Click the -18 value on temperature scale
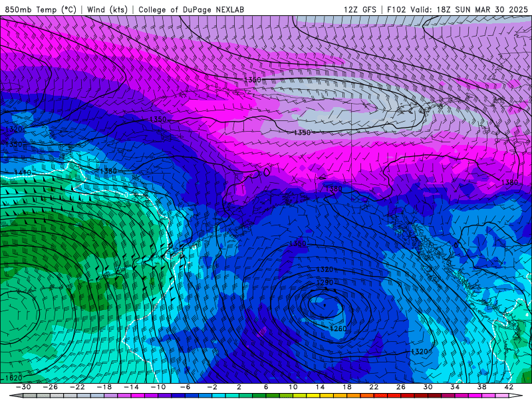 [x=104, y=387]
